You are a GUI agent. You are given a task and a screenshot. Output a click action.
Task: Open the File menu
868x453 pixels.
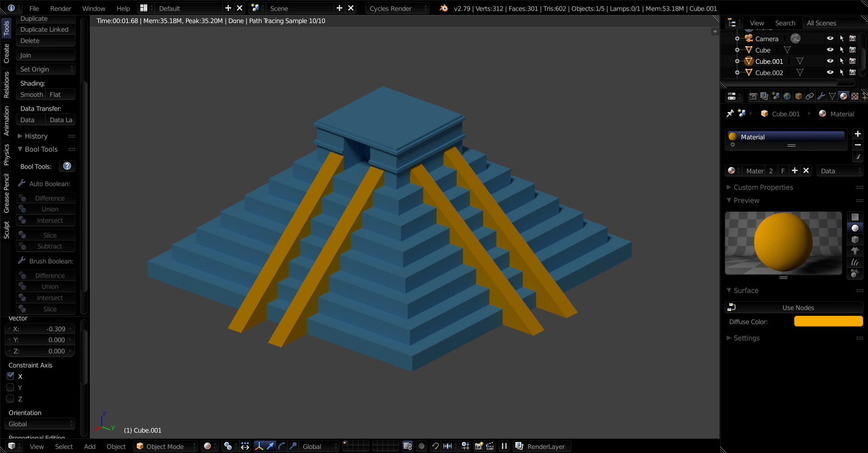34,8
